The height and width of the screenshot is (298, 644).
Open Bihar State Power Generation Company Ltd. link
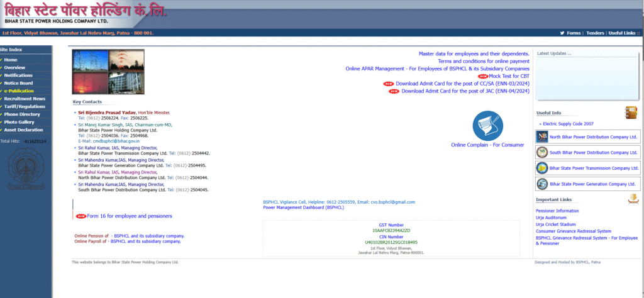point(592,184)
